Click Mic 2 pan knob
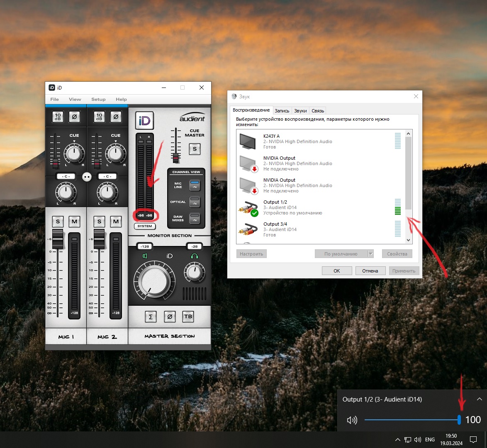The height and width of the screenshot is (448, 487). 107,192
